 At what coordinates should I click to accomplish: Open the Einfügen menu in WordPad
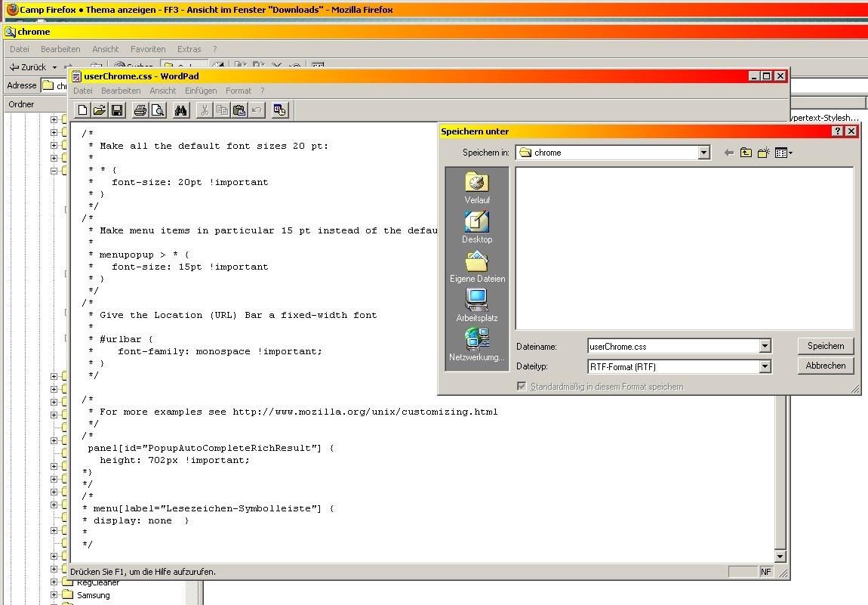[201, 91]
